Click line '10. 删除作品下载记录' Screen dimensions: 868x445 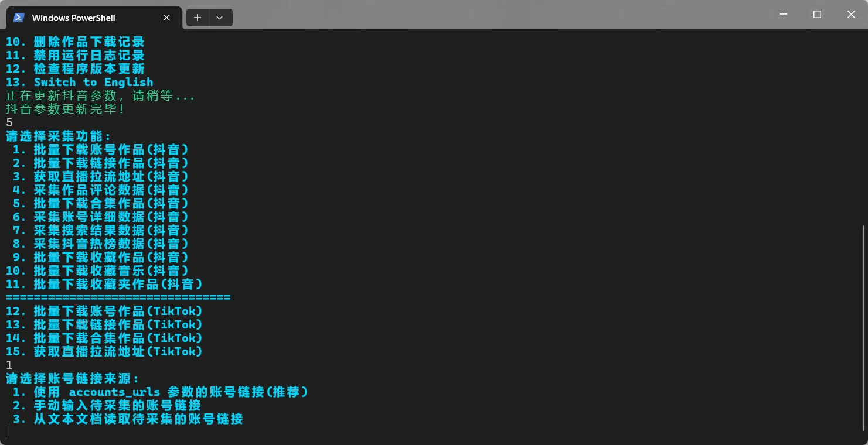coord(75,42)
